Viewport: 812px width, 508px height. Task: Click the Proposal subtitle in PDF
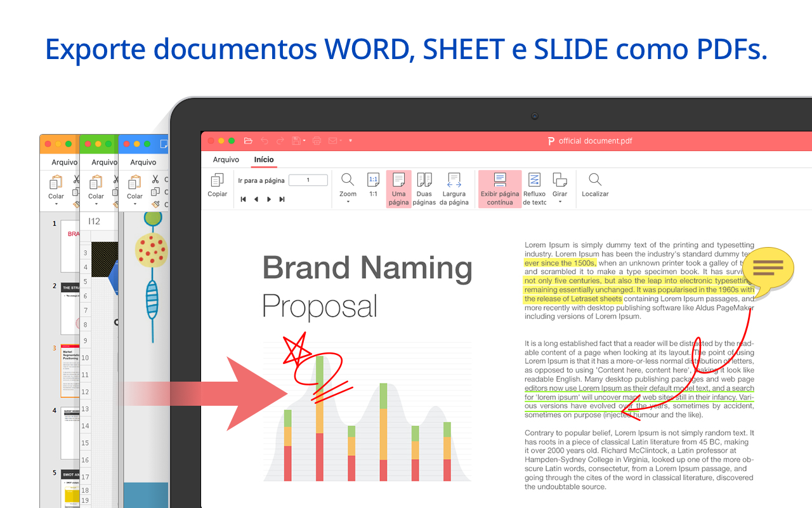click(320, 306)
